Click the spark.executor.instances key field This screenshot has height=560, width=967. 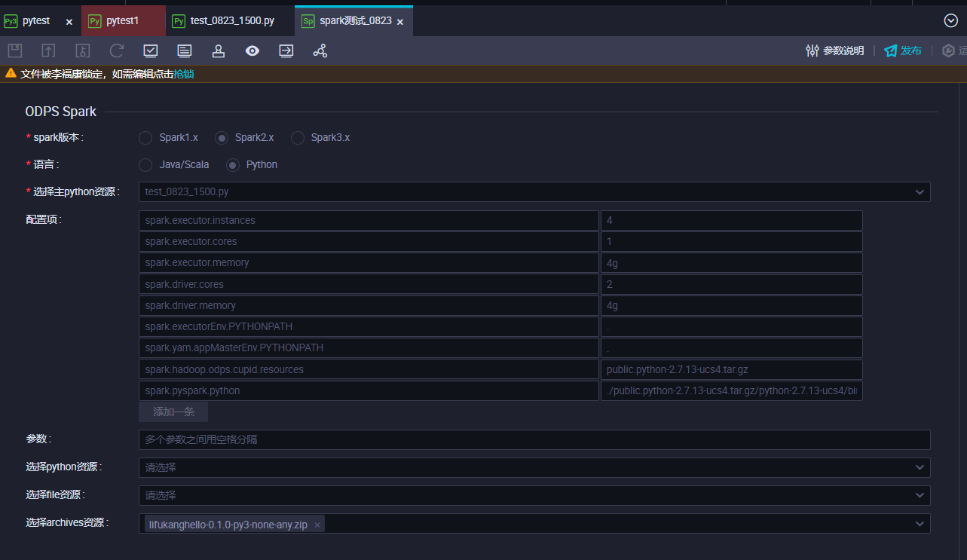(x=369, y=220)
